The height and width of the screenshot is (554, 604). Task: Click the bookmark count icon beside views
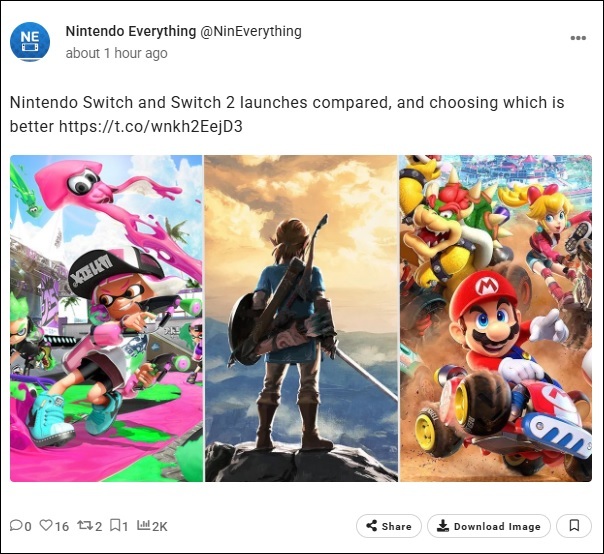[x=115, y=525]
